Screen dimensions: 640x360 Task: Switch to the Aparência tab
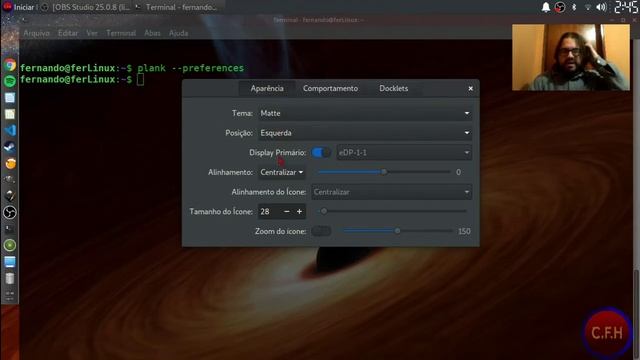point(267,89)
